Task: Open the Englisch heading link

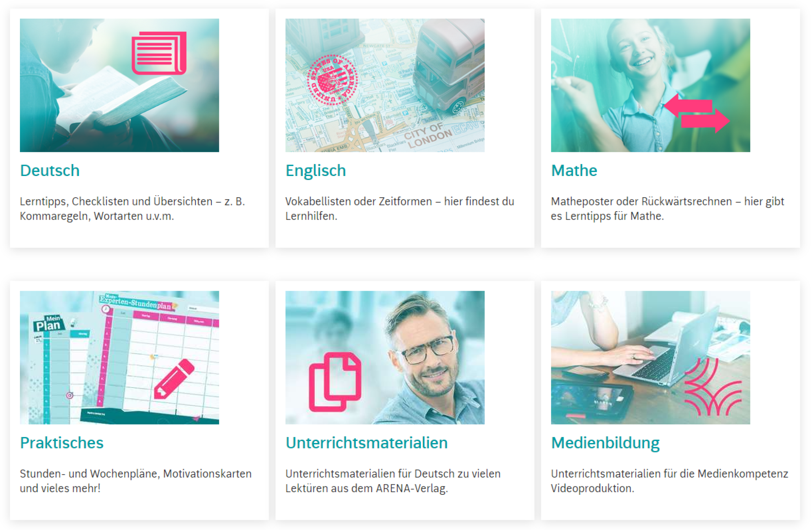Action: [316, 171]
